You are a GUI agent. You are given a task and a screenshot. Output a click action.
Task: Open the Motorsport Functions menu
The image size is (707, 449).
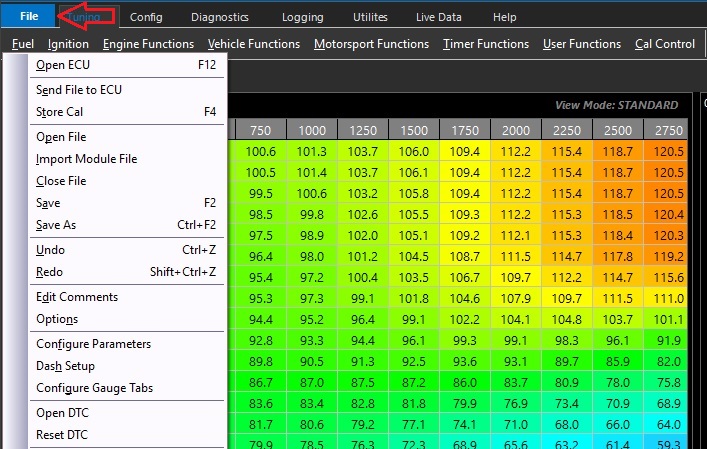click(371, 44)
